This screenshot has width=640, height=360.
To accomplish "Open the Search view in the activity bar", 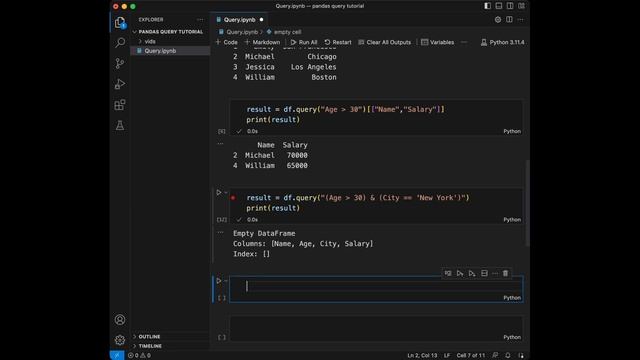I will pyautogui.click(x=120, y=42).
